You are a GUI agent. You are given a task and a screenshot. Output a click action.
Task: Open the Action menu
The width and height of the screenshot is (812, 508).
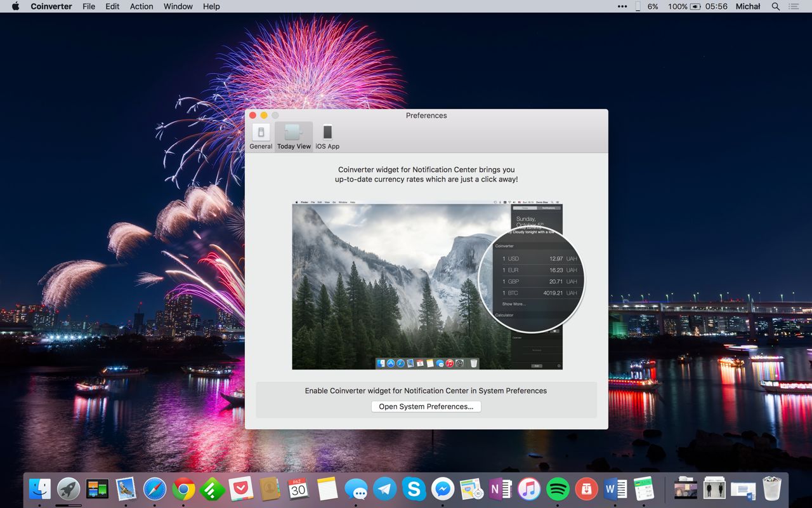tap(141, 6)
